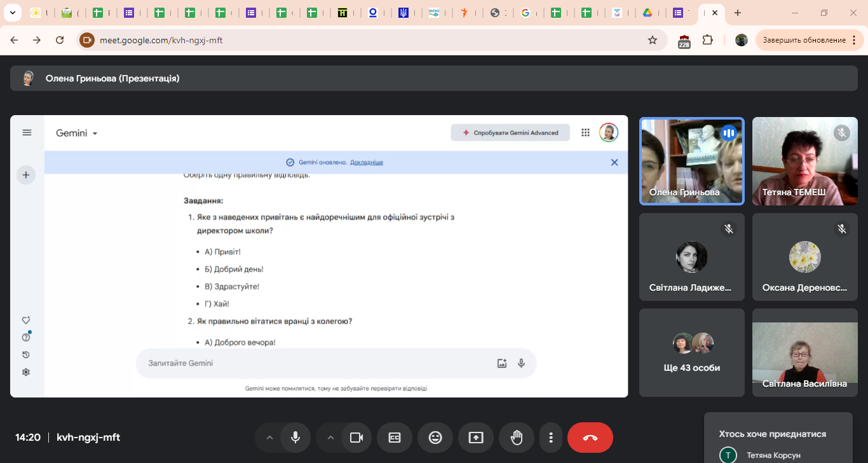Open the emoji reaction picker
Viewport: 868px width, 463px height.
(x=435, y=438)
